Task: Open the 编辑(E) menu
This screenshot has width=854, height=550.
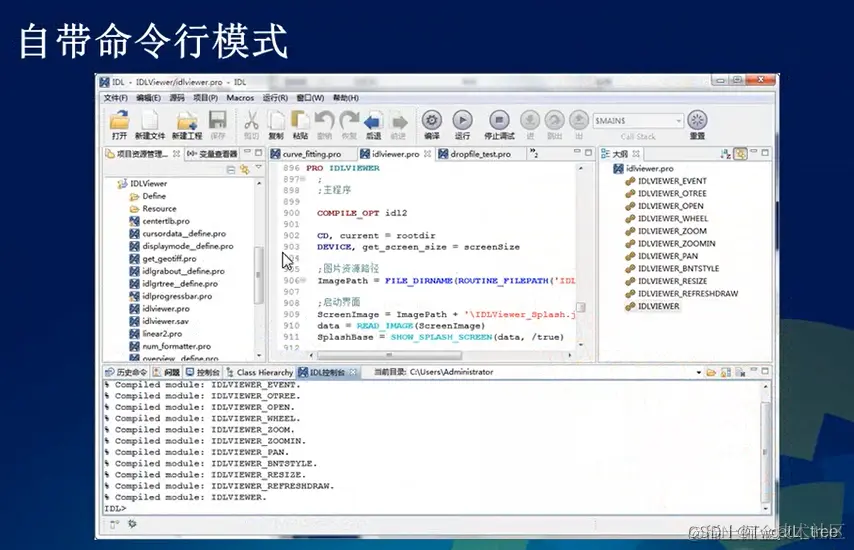Action: (x=148, y=98)
